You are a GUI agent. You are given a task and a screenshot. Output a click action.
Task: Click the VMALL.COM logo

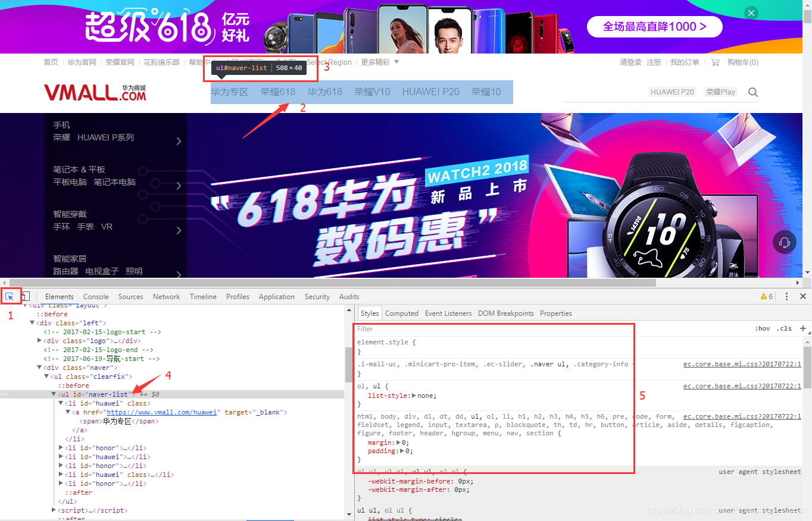point(95,92)
